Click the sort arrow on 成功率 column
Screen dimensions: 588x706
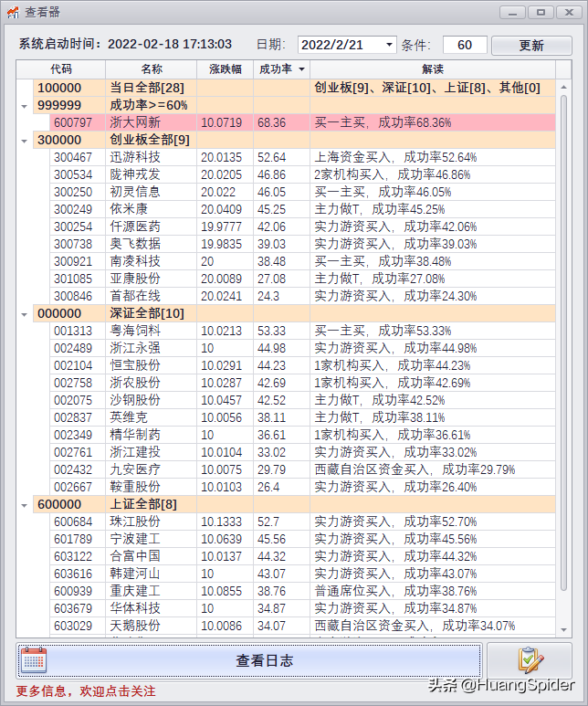coord(301,69)
